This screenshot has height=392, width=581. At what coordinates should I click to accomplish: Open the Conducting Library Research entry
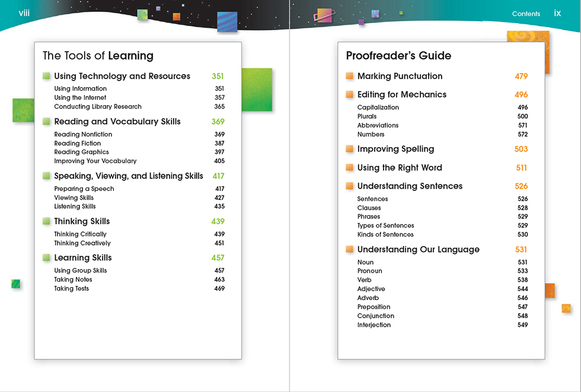(x=98, y=107)
